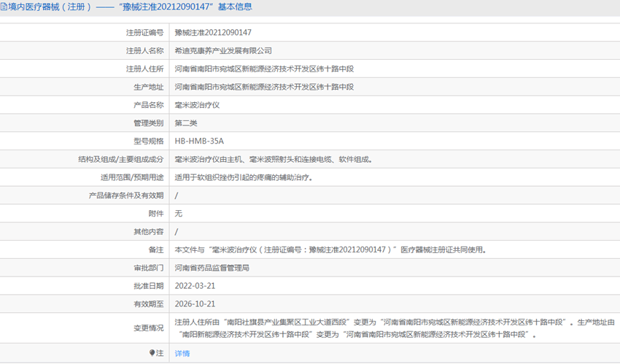620x364 pixels.
Task: Click the 结构及组成 composition description text
Action: click(277, 159)
